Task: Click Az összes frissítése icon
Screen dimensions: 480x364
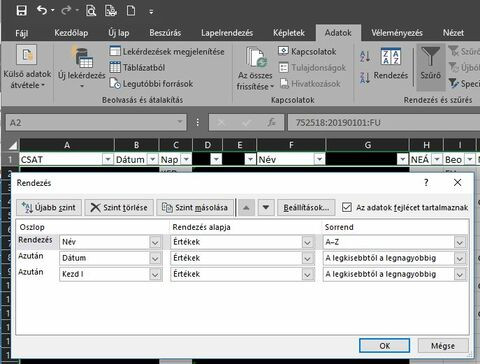Action: point(255,57)
